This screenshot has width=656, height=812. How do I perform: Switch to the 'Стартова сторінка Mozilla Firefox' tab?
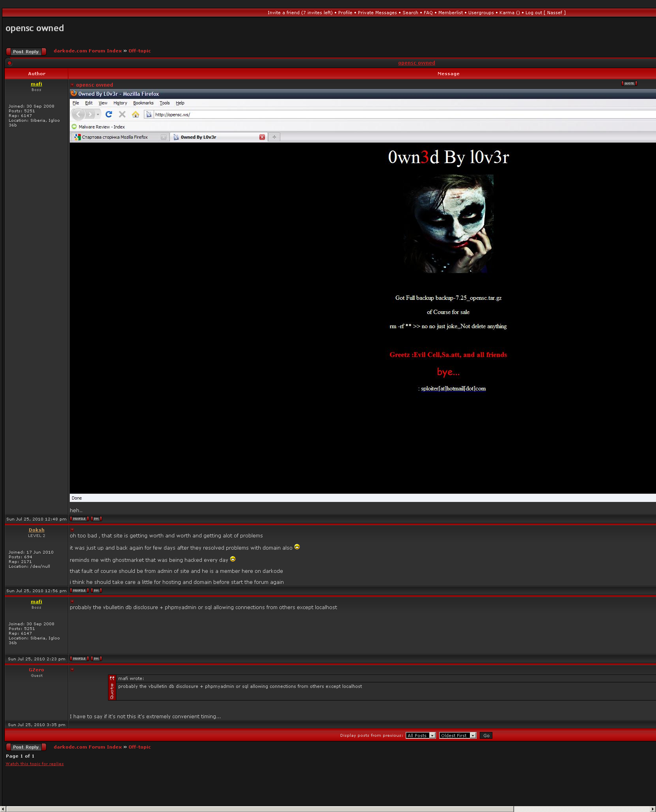pyautogui.click(x=115, y=137)
